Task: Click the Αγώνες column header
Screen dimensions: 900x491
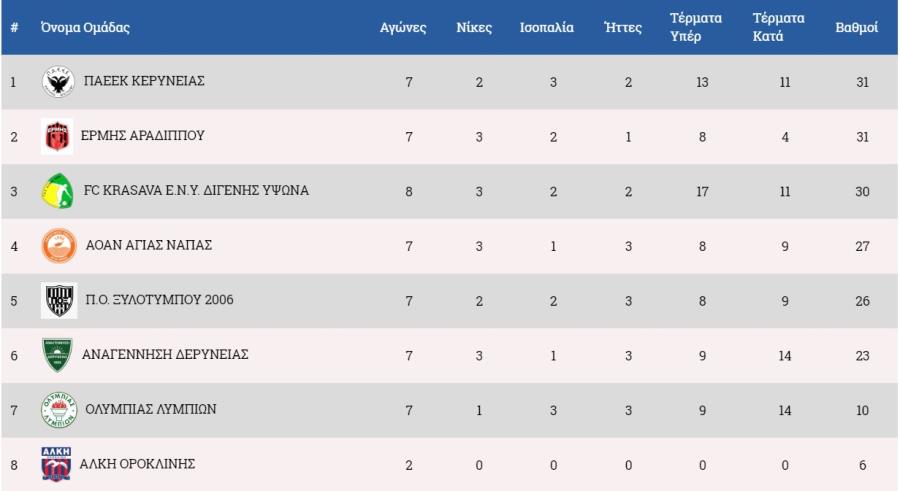Action: [403, 28]
